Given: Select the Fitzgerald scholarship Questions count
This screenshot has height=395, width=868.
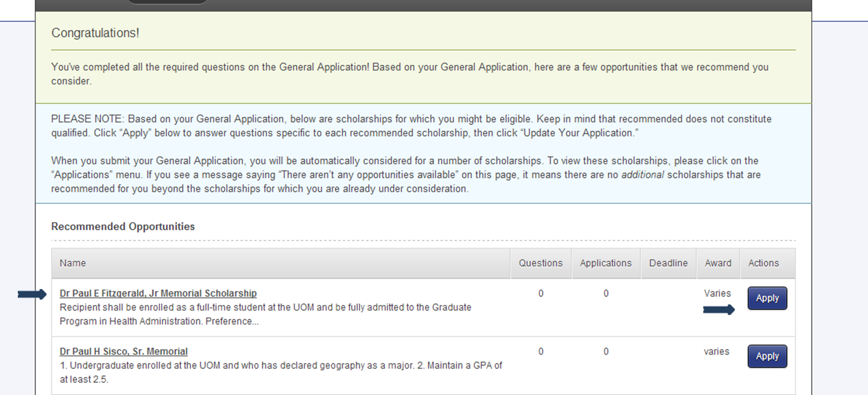Looking at the screenshot, I should 541,293.
